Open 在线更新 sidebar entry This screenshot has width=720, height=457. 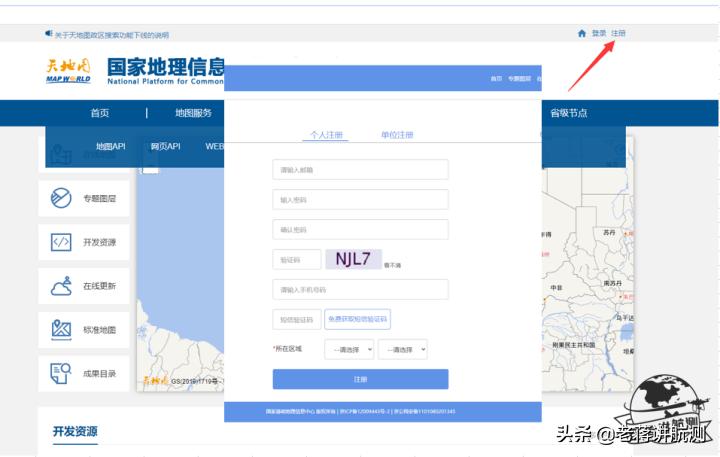point(84,286)
